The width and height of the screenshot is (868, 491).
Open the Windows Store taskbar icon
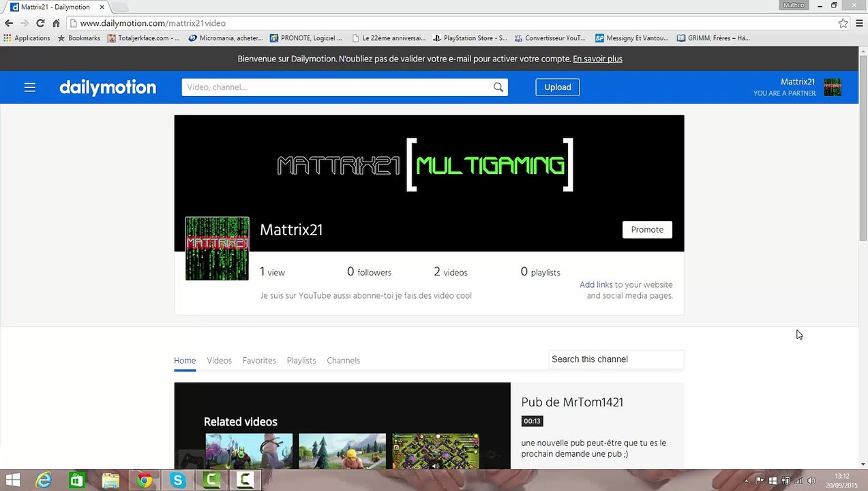[77, 481]
